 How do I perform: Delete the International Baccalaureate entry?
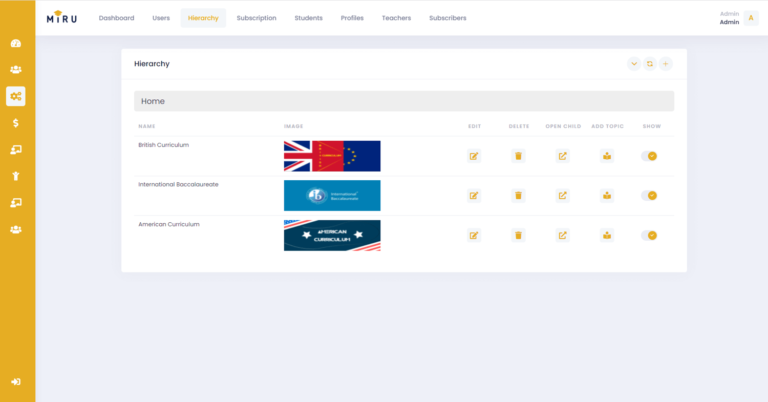click(x=518, y=195)
